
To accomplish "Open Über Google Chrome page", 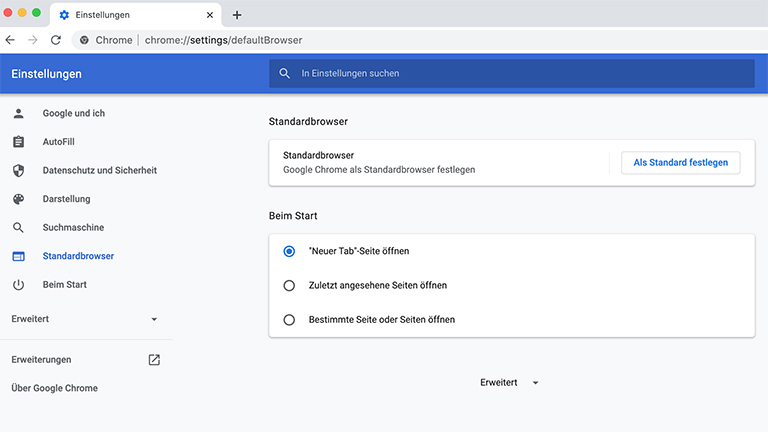I will (54, 388).
